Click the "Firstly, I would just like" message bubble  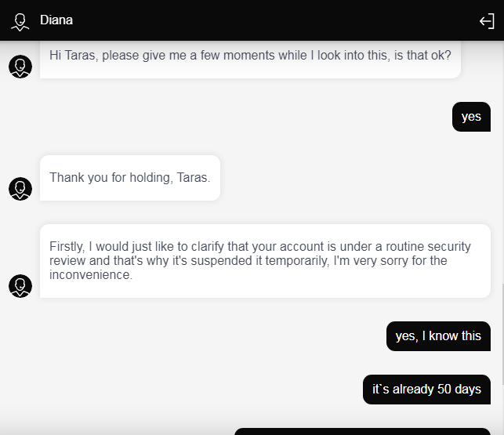tap(265, 260)
